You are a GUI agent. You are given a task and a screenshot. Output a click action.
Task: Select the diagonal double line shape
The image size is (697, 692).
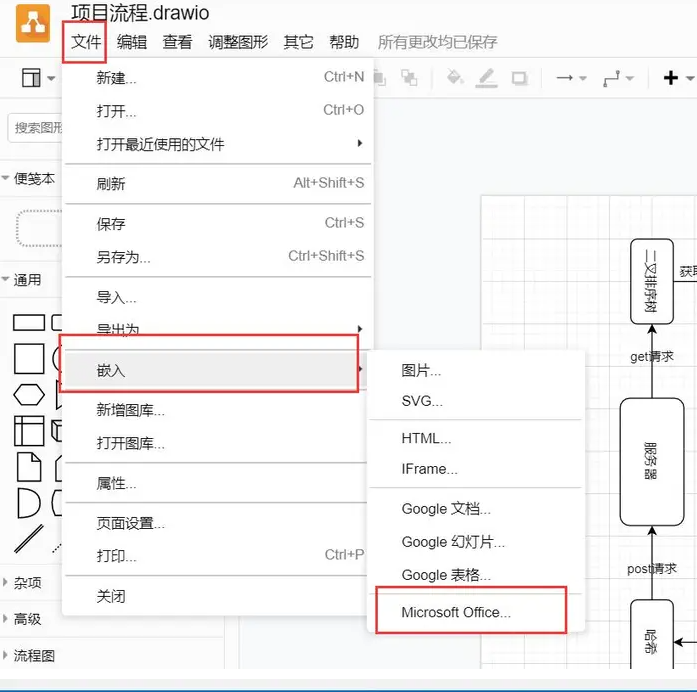tap(29, 539)
